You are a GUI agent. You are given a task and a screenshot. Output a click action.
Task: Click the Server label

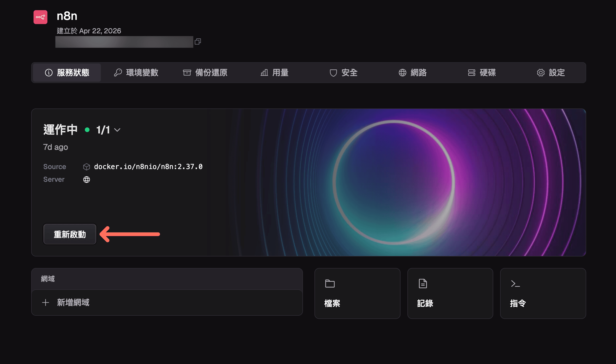click(x=54, y=179)
